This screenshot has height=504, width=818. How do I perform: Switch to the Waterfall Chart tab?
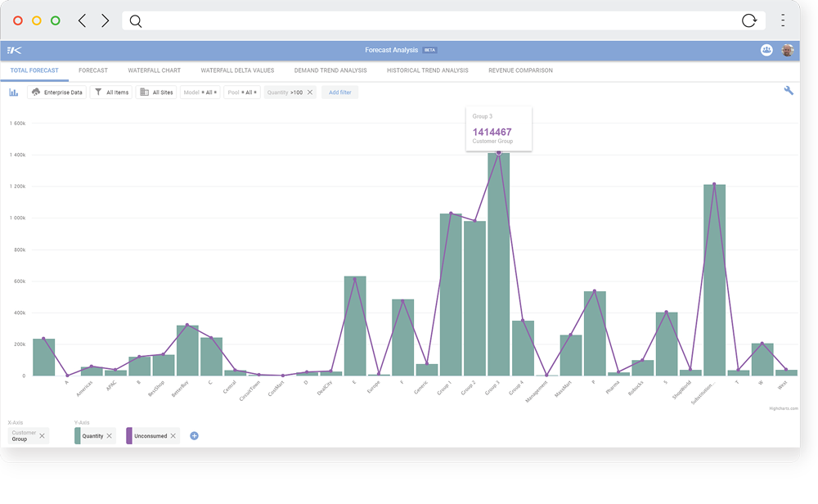(155, 70)
